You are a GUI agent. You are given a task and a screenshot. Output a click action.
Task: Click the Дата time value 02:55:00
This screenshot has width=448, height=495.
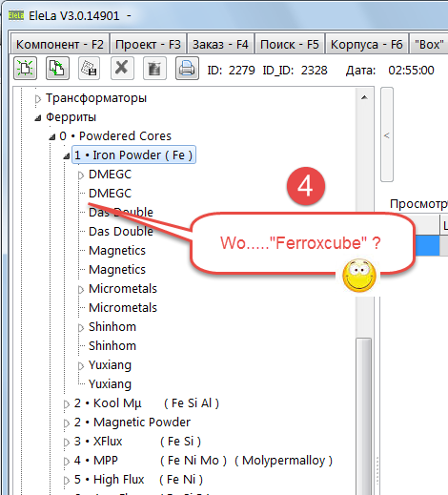tap(411, 71)
